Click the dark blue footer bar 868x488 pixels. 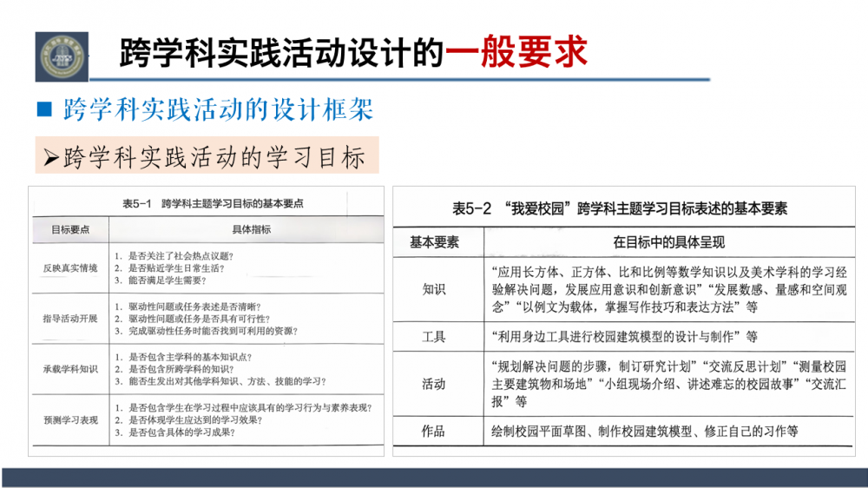pos(434,477)
